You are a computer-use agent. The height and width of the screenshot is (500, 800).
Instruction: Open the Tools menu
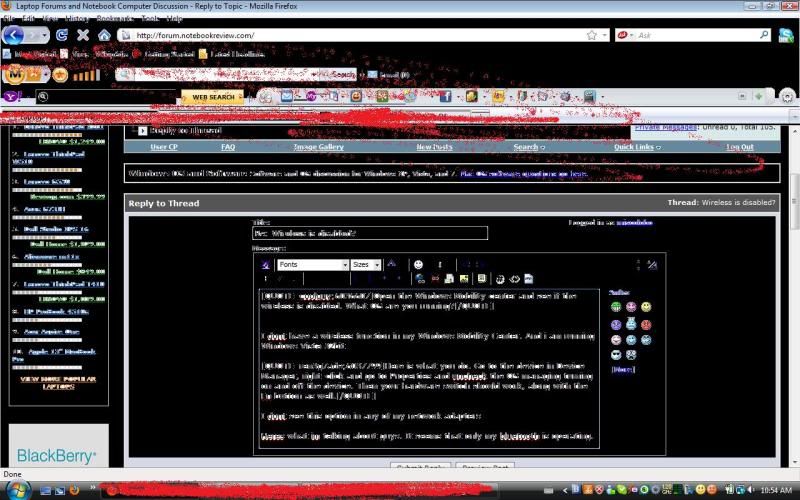pos(150,18)
